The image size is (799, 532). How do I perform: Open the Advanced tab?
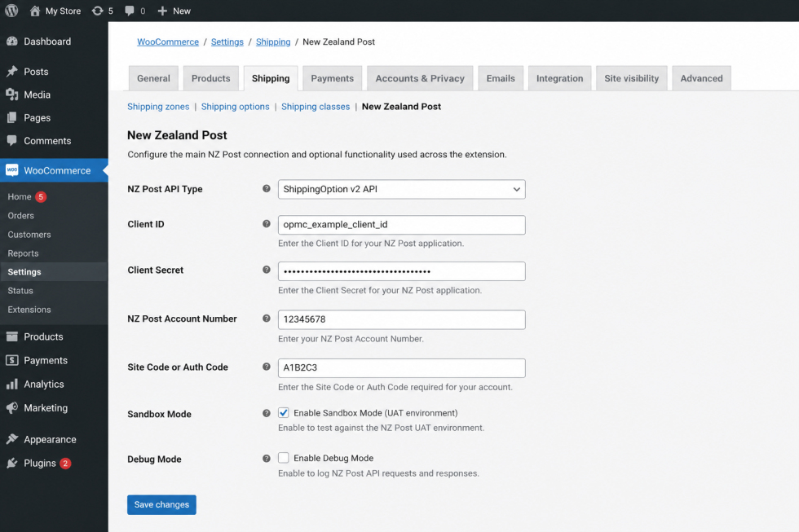pyautogui.click(x=701, y=78)
